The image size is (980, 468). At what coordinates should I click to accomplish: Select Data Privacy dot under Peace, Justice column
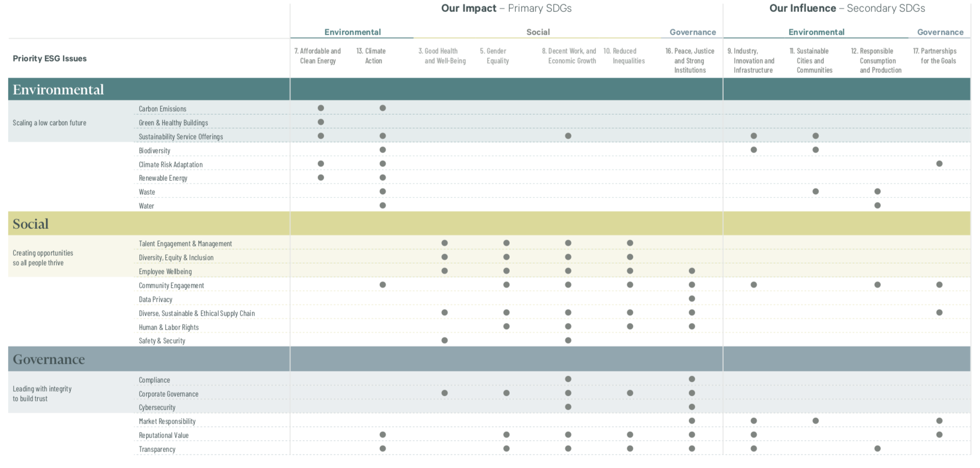tap(692, 299)
